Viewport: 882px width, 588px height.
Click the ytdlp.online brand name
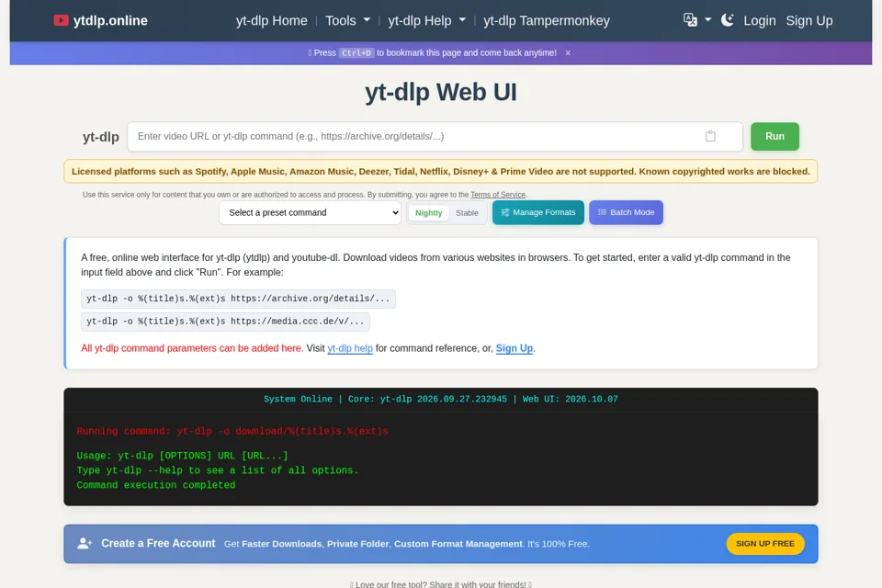point(110,21)
